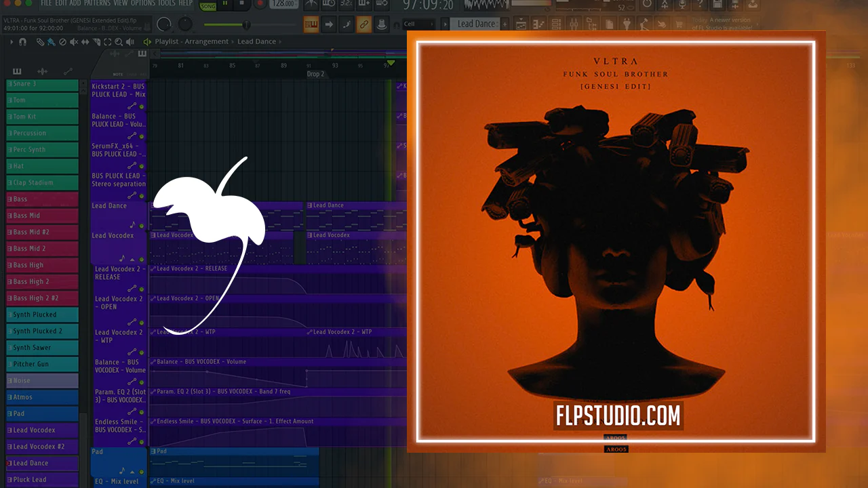Click the record button
This screenshot has height=488, width=868.
(x=258, y=5)
